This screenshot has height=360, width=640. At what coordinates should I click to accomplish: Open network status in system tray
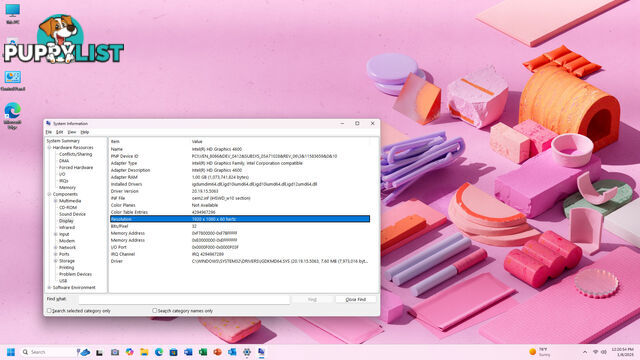coord(596,352)
